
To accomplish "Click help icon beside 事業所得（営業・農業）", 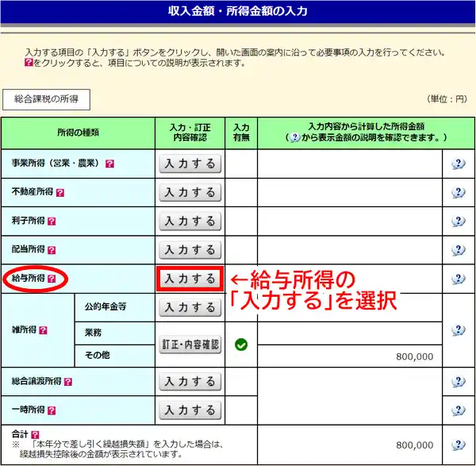I will 109,164.
